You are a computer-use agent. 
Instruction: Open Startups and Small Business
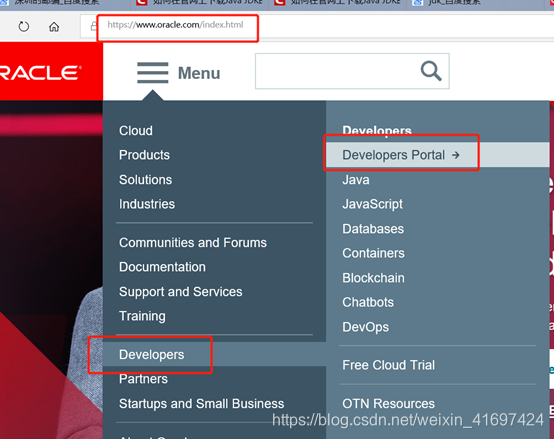tap(201, 404)
